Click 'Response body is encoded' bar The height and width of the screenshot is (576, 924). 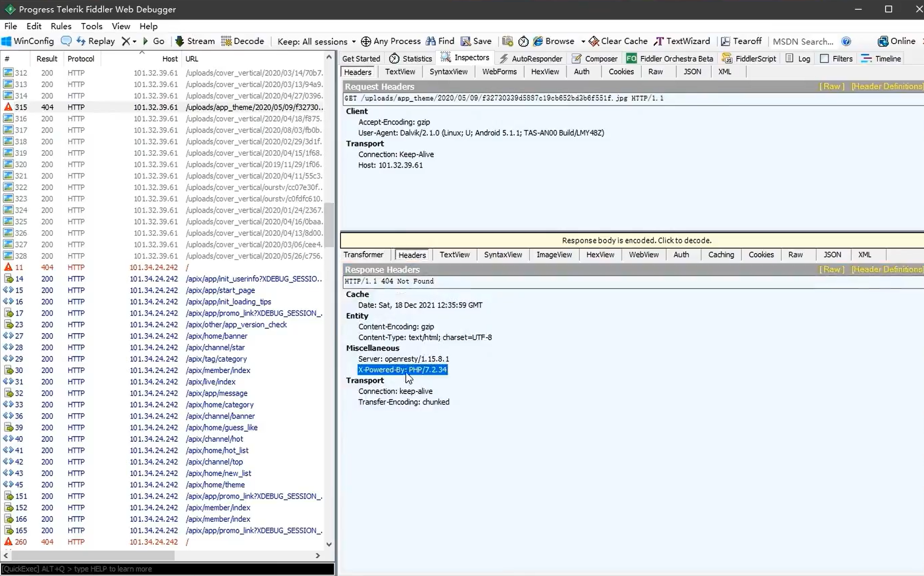[x=632, y=240]
